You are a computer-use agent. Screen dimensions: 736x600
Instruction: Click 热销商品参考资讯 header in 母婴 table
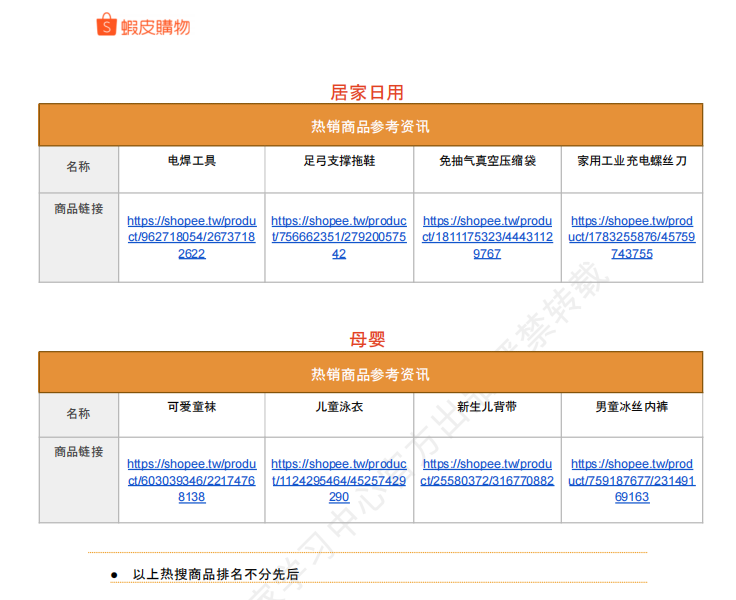tap(370, 374)
